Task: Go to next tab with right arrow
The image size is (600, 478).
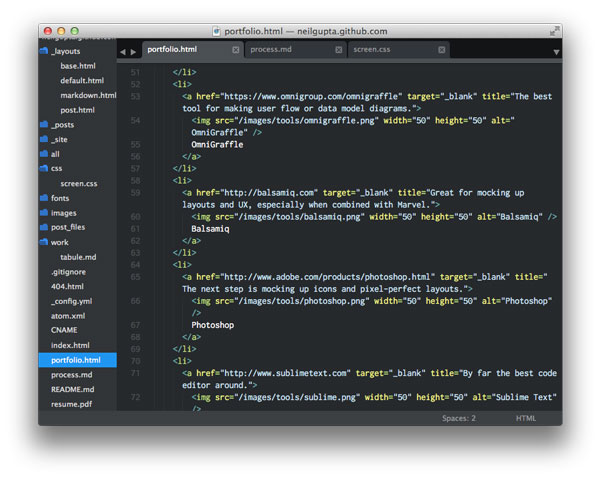Action: [133, 52]
